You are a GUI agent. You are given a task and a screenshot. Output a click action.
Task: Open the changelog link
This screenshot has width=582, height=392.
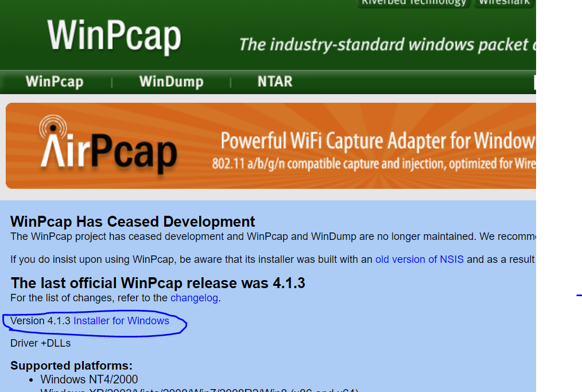(194, 298)
